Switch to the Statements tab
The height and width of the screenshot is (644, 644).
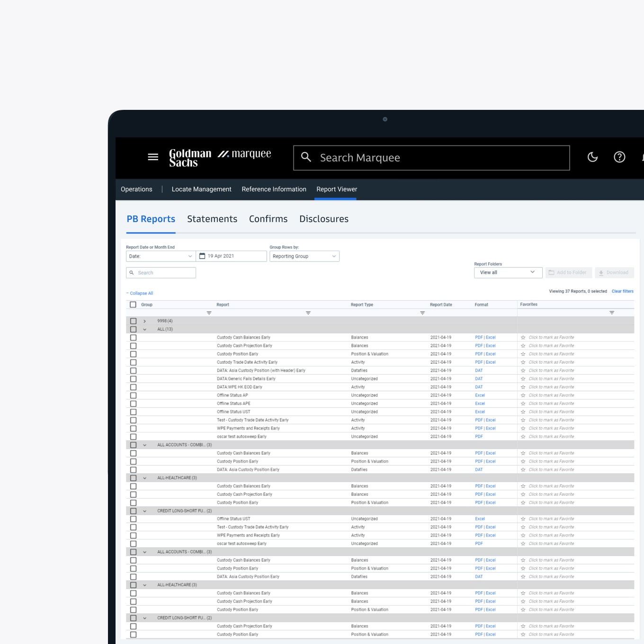click(x=212, y=219)
